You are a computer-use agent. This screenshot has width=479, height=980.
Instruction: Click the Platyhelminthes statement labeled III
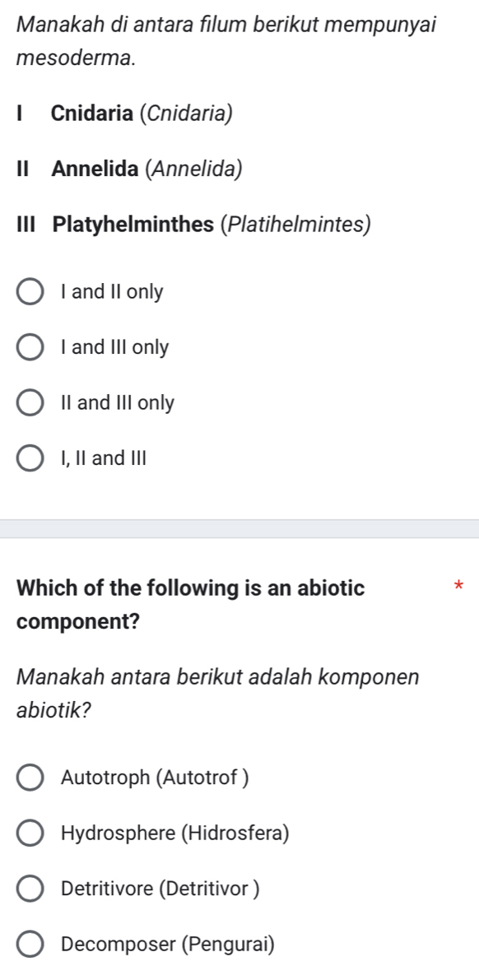click(x=189, y=224)
